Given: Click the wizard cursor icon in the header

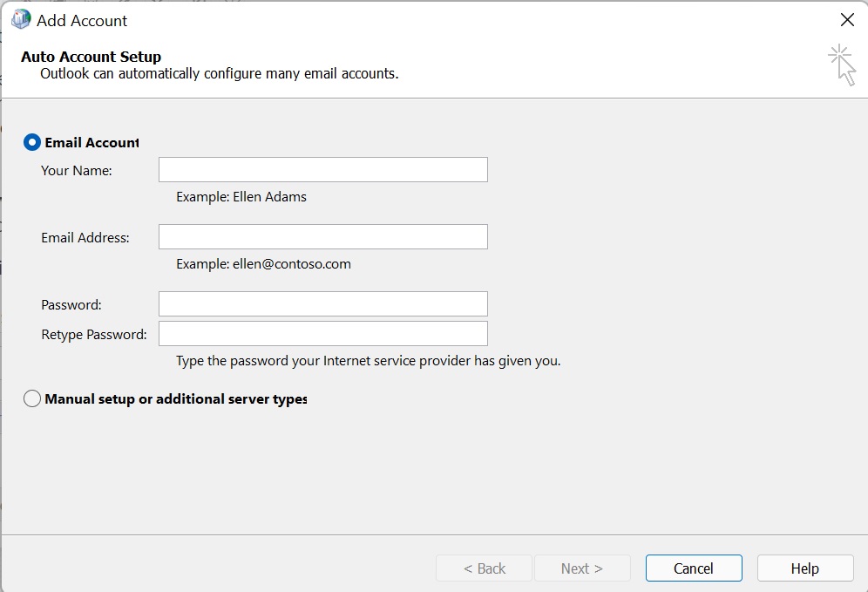Looking at the screenshot, I should [x=842, y=65].
